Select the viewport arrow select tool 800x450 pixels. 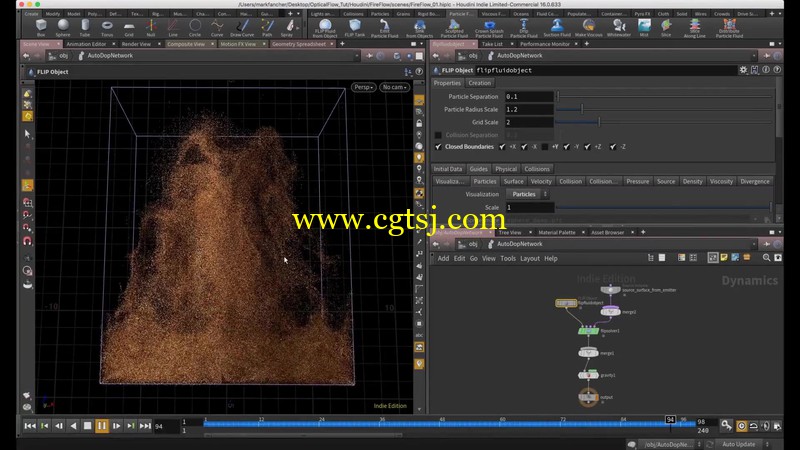coord(28,134)
